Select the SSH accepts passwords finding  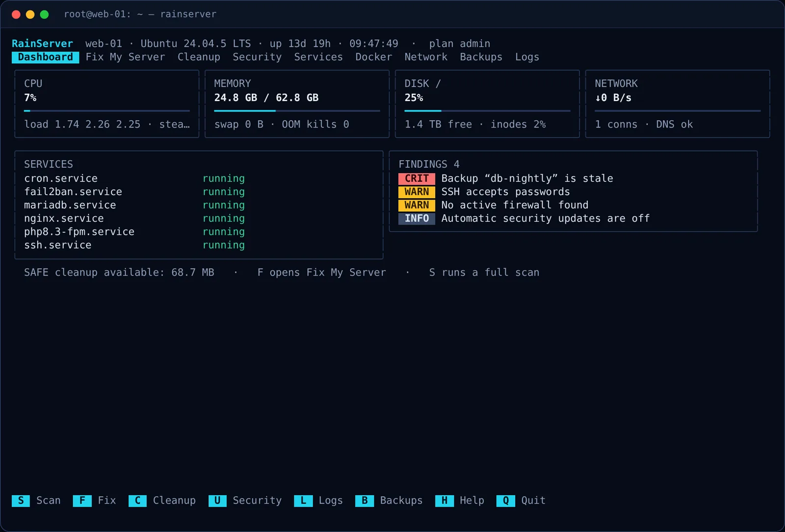pos(505,192)
